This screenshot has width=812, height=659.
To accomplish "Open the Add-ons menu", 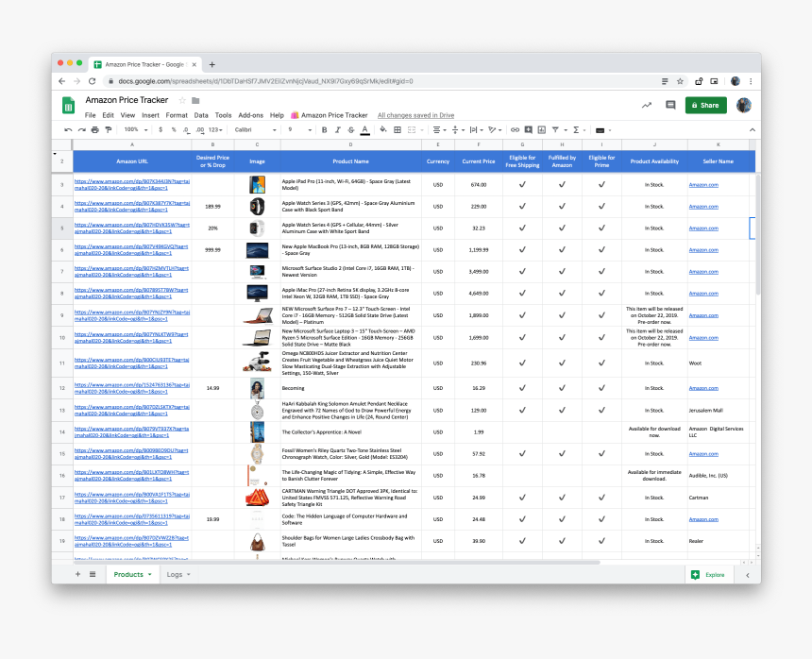I will (250, 115).
